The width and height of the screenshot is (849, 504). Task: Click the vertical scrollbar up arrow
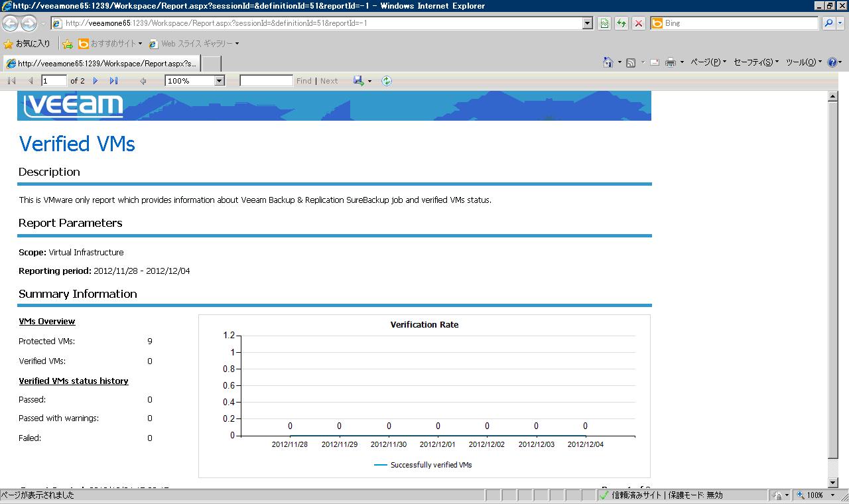pyautogui.click(x=833, y=97)
